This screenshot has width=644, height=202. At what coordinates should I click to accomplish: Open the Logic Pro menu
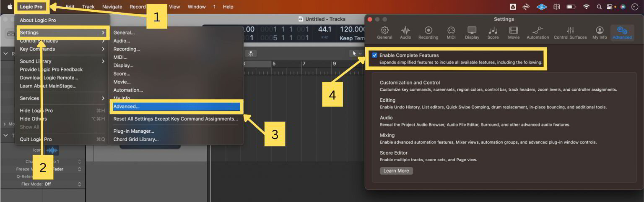coord(31,7)
